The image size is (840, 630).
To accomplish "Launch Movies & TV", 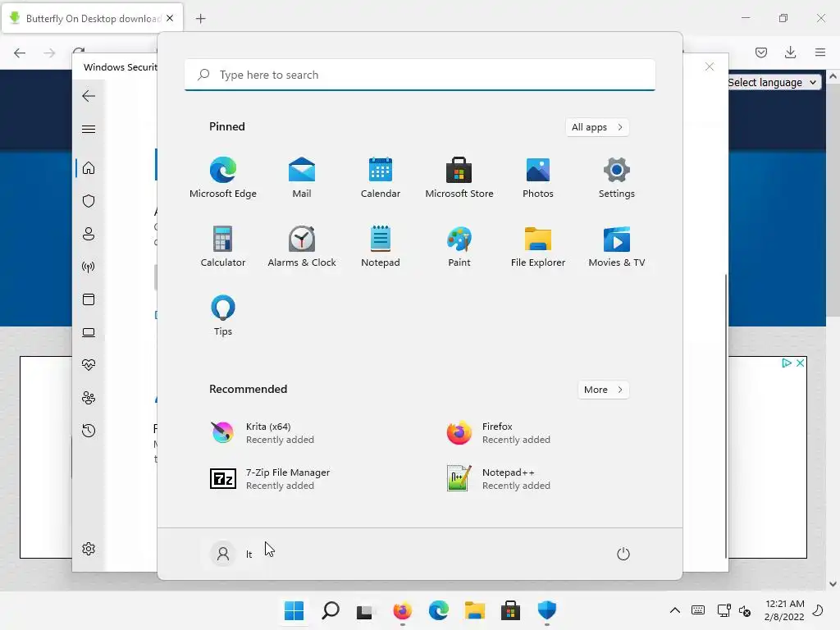I will pyautogui.click(x=617, y=246).
